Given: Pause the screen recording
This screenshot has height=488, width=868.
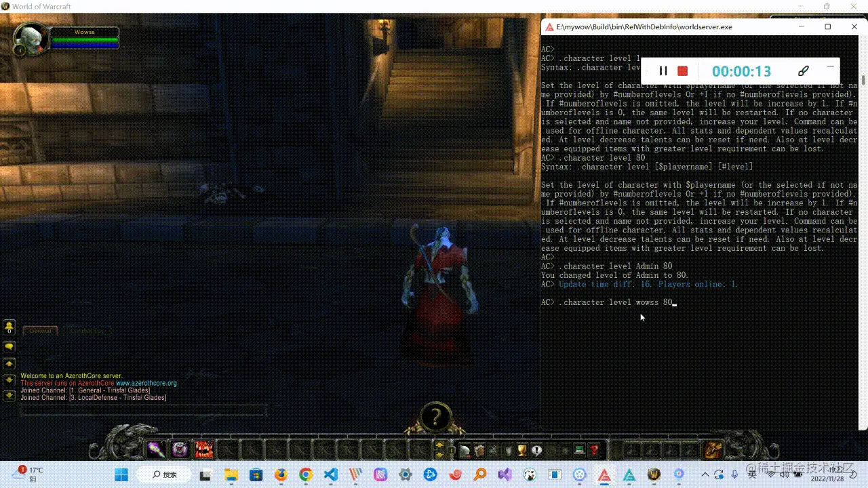Looking at the screenshot, I should [663, 71].
